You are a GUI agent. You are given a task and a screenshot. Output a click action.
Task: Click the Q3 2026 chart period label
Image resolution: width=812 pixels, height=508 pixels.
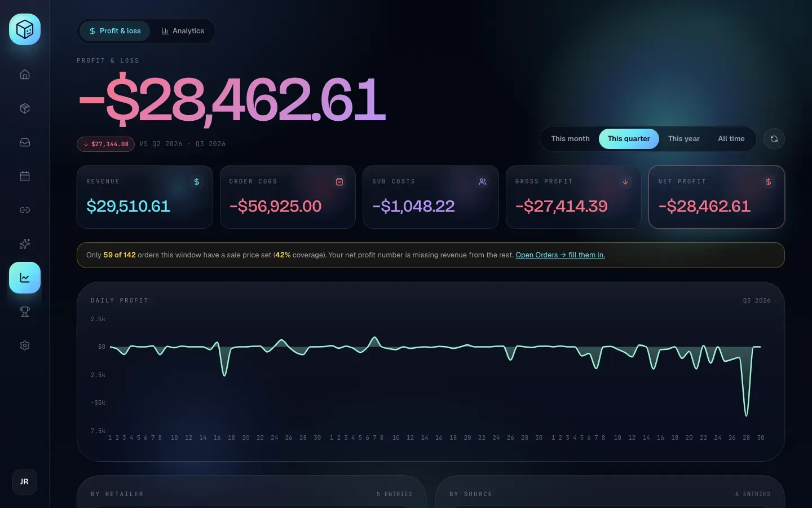point(757,301)
